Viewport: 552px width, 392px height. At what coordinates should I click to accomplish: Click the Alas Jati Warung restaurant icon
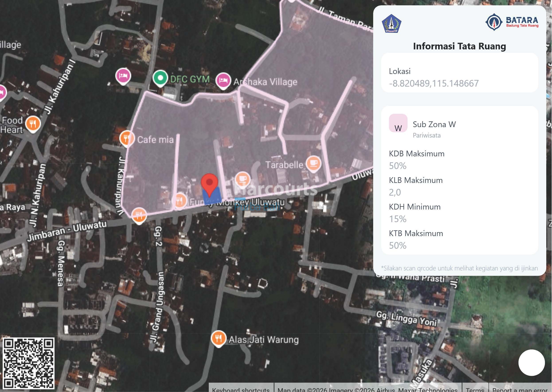(218, 338)
